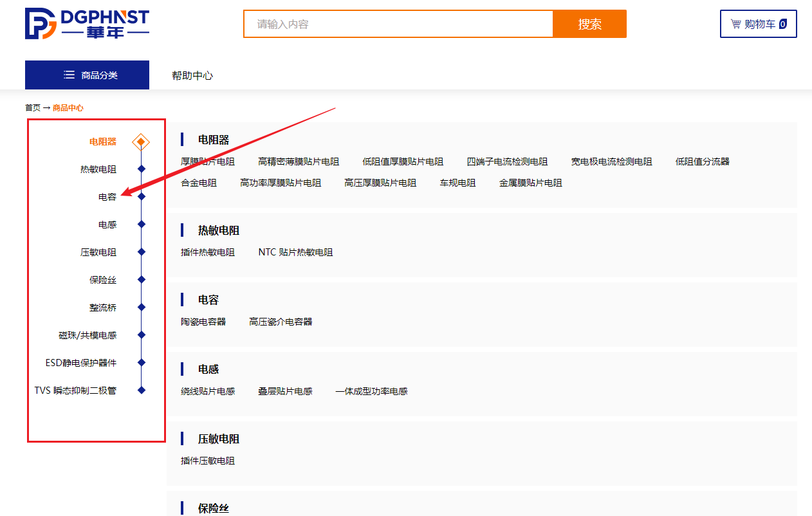
Task: Click the 保险丝 section heading
Action: 214,508
